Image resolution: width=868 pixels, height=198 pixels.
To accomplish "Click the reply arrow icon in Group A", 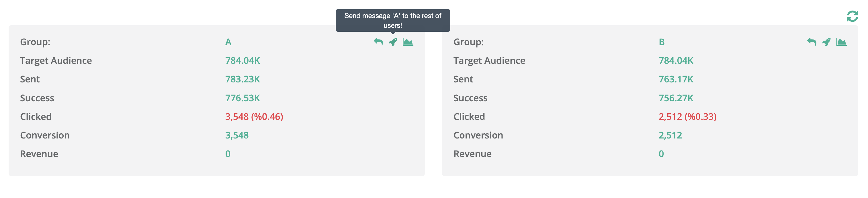I will [378, 42].
